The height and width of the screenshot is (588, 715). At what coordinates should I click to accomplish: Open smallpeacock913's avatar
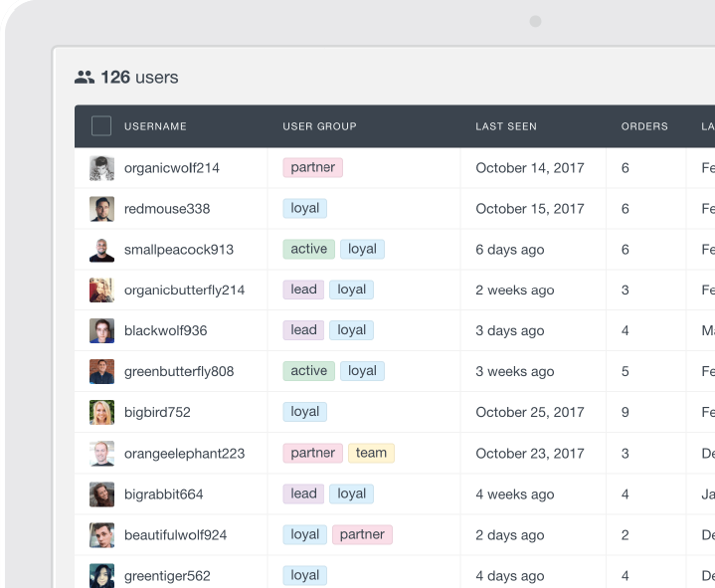pos(101,250)
